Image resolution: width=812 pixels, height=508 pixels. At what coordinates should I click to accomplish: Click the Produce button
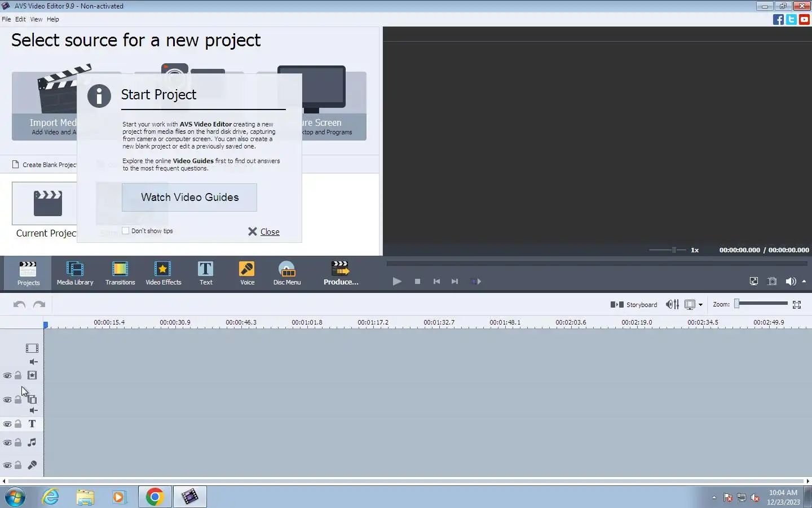point(341,273)
